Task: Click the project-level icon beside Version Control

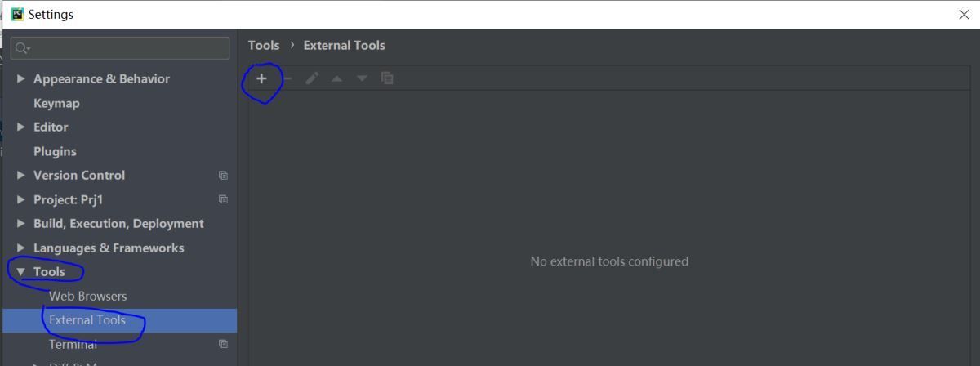Action: point(223,176)
